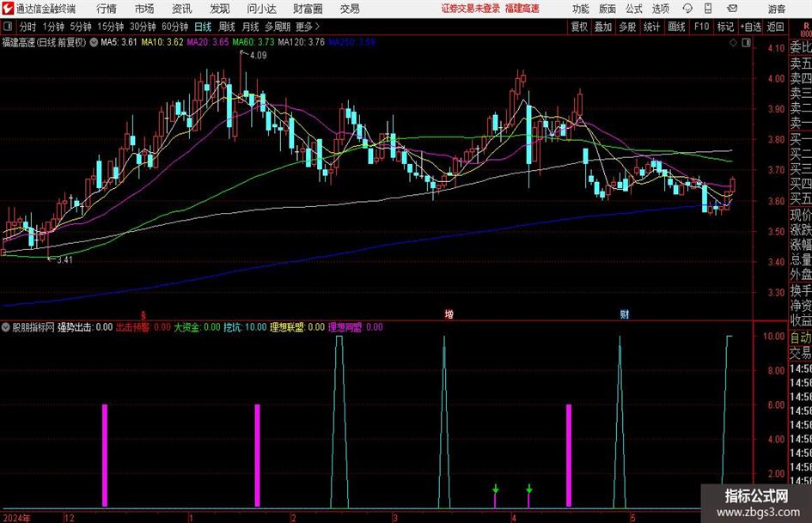Click the first green down arrow signal marker
This screenshot has height=523, width=812.
click(496, 489)
